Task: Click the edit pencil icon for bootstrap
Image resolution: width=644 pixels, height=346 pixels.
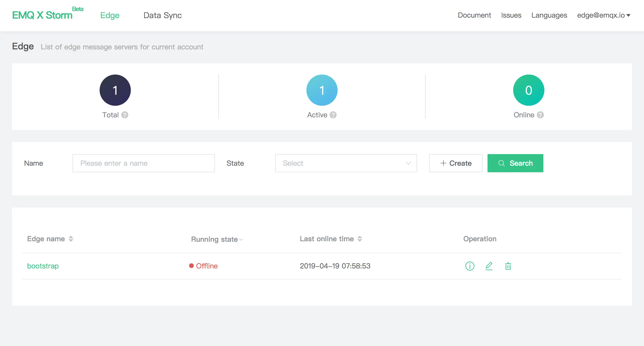Action: [489, 266]
